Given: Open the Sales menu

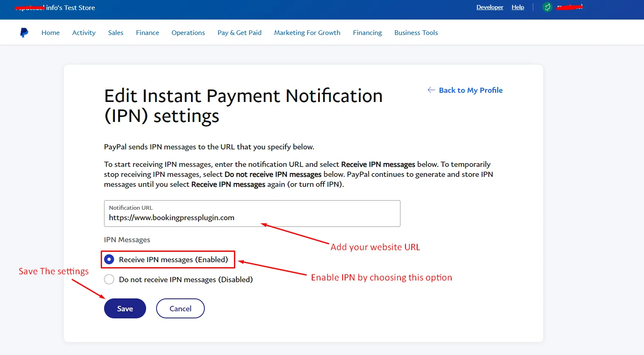Looking at the screenshot, I should pyautogui.click(x=116, y=32).
